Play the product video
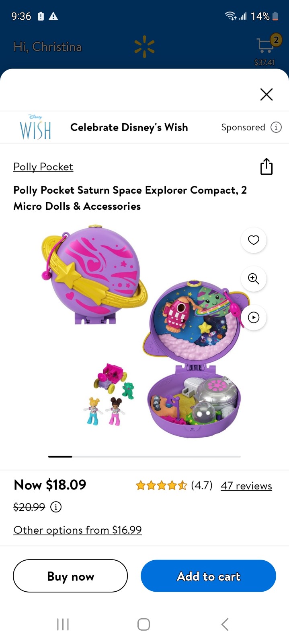 (254, 318)
